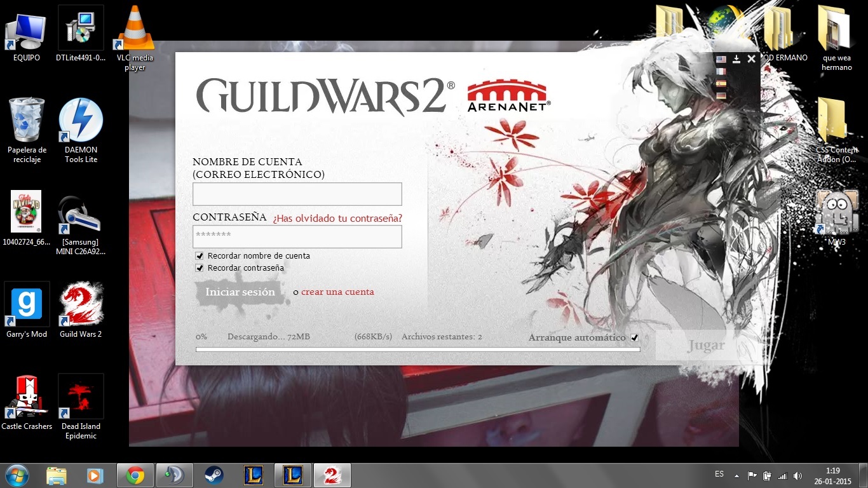The width and height of the screenshot is (868, 488).
Task: Toggle Arranque automático checkbox
Action: (x=634, y=338)
